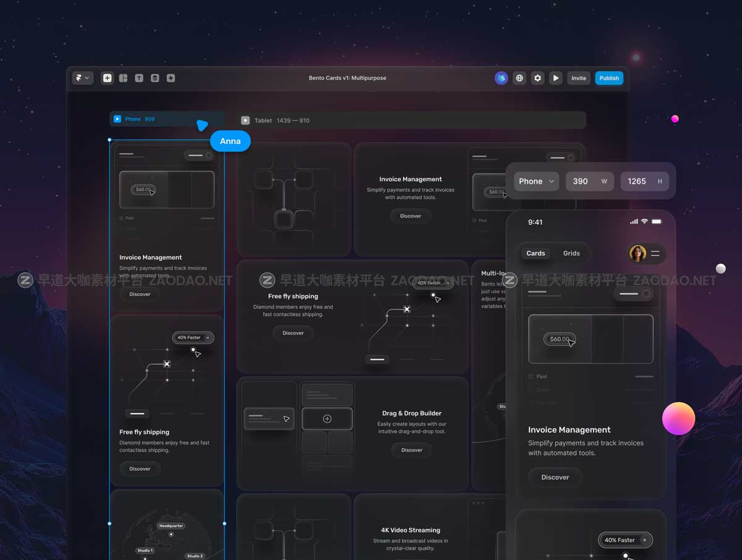The height and width of the screenshot is (560, 742).
Task: Click 9:41 clock in phone status bar
Action: pyautogui.click(x=535, y=222)
